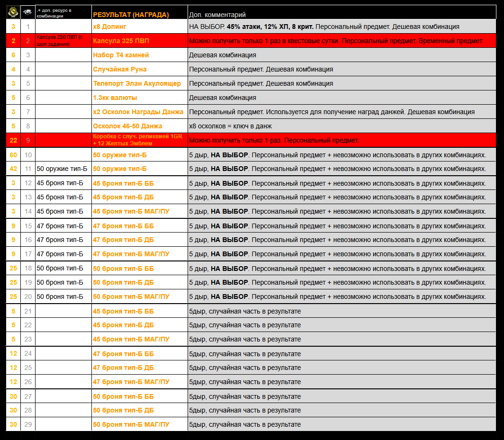Select the cost cell showing 60
This screenshot has width=504, height=440.
(x=13, y=155)
